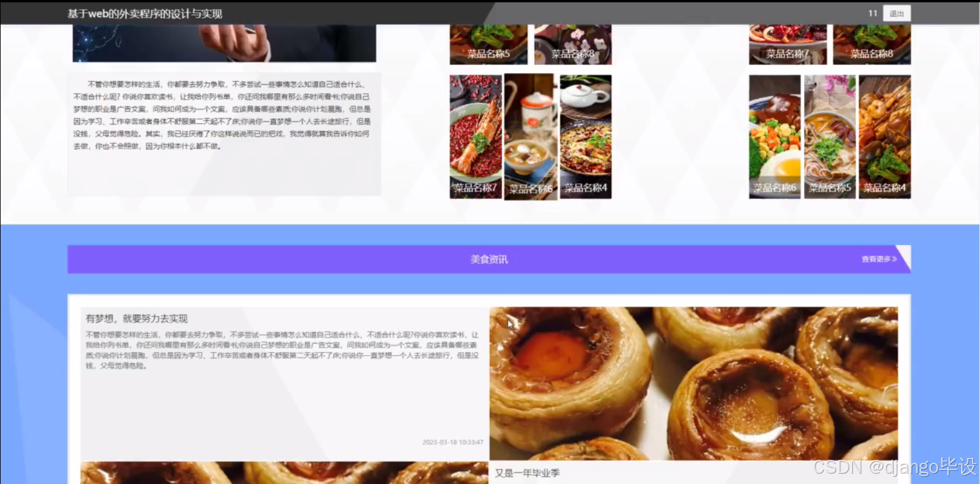This screenshot has width=980, height=484.
Task: Click the article date 2023-03-18 10:33:47
Action: 452,442
